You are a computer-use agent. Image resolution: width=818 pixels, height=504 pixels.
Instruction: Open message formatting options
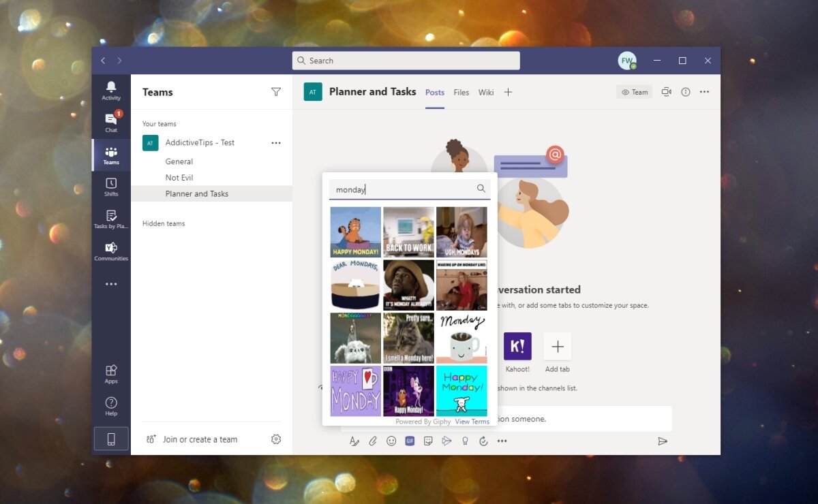click(x=354, y=441)
